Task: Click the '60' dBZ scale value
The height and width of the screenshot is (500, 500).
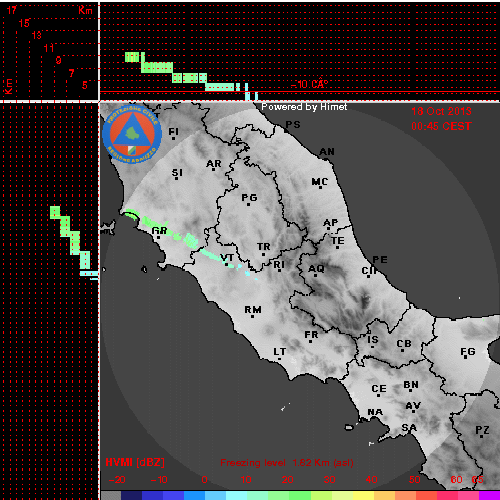Action: click(456, 480)
